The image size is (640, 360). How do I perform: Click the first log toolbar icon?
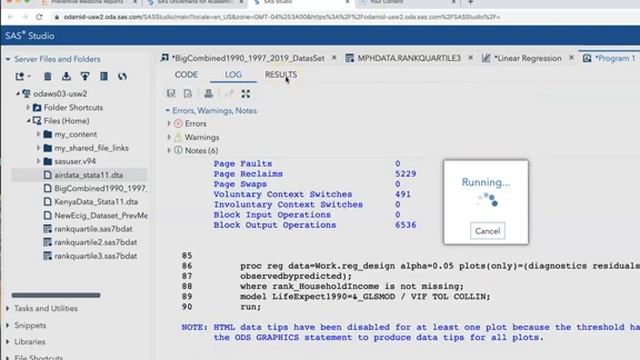coord(171,93)
